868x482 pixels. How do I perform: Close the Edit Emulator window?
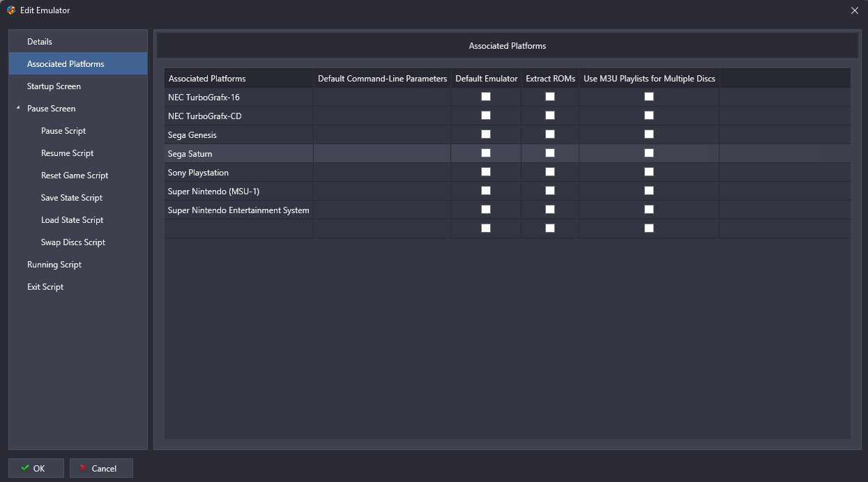[855, 10]
